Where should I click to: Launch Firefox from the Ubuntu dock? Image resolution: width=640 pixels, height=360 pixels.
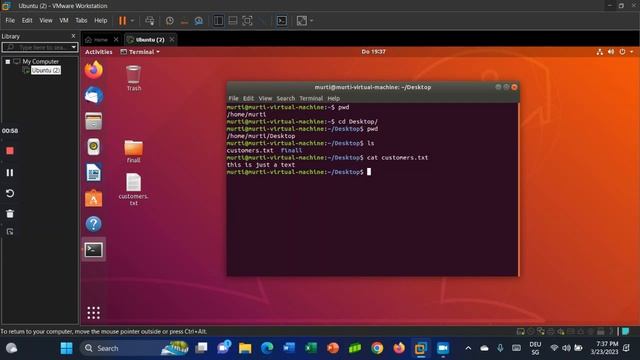pyautogui.click(x=93, y=70)
